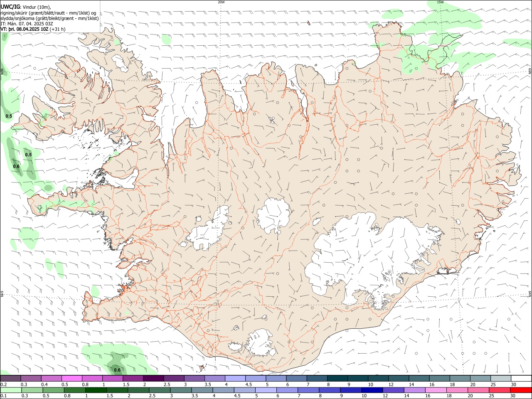Pick the pink swatch between 16 and 18, lower row
The width and height of the screenshot is (532, 399).
[436, 390]
